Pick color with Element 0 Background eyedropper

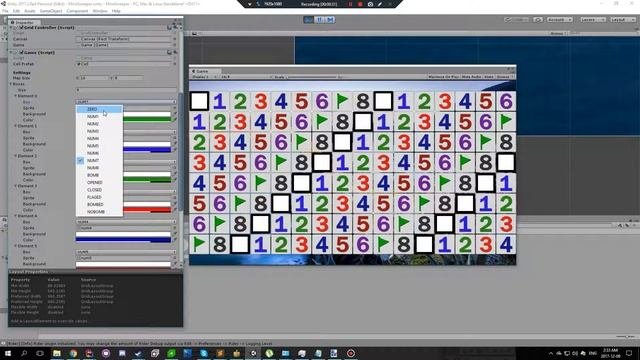(x=174, y=114)
